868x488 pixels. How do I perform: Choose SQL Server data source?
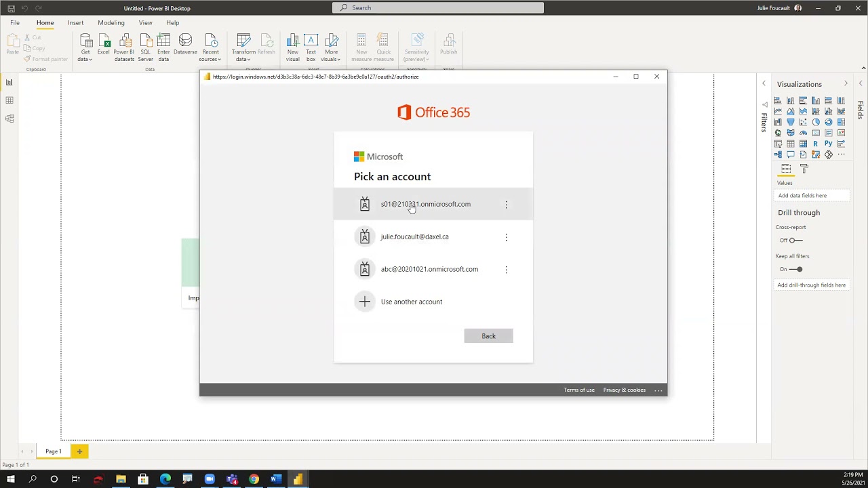click(x=146, y=47)
